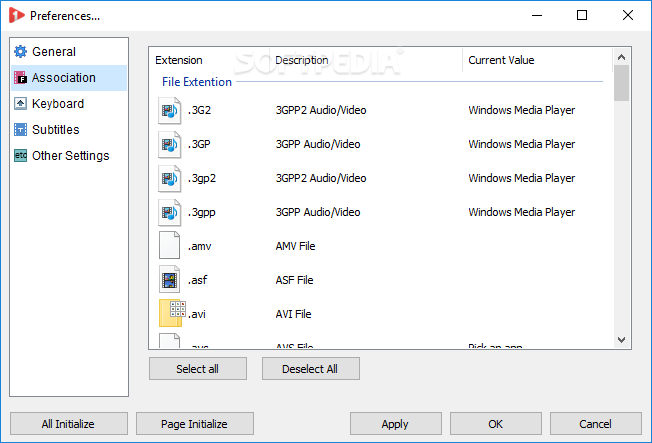Open the General preferences page
The image size is (652, 443).
69,52
